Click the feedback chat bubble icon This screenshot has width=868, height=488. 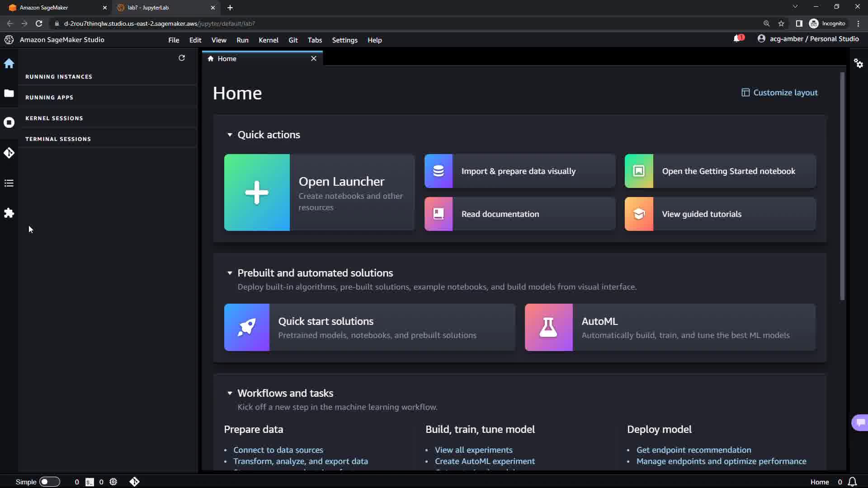[x=860, y=422]
